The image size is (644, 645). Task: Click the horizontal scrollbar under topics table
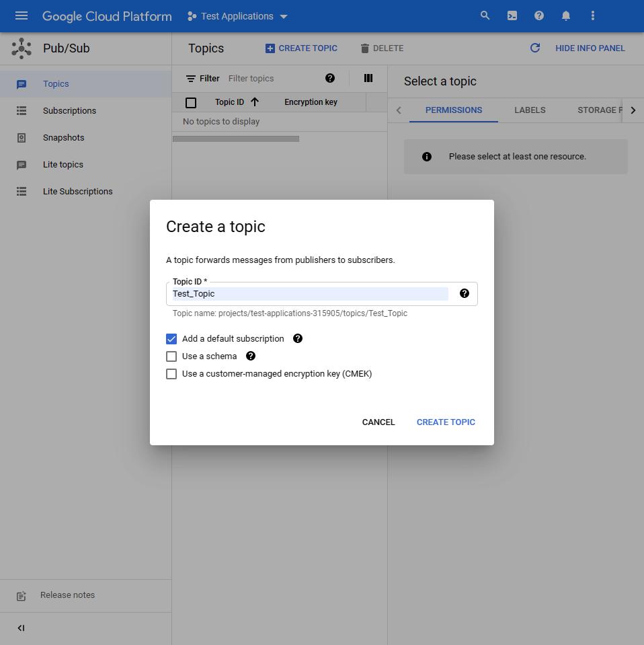tap(235, 139)
